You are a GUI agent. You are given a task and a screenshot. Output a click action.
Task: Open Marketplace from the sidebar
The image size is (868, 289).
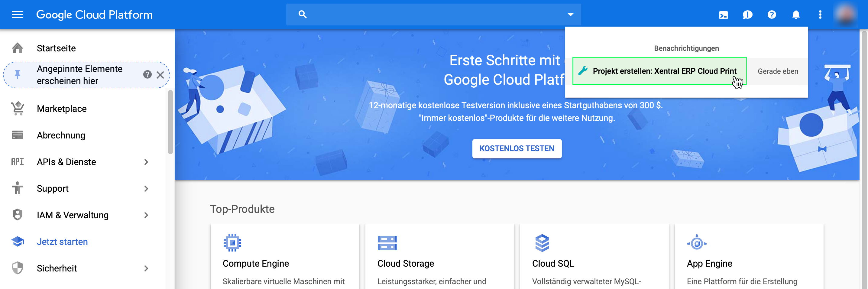coord(62,109)
